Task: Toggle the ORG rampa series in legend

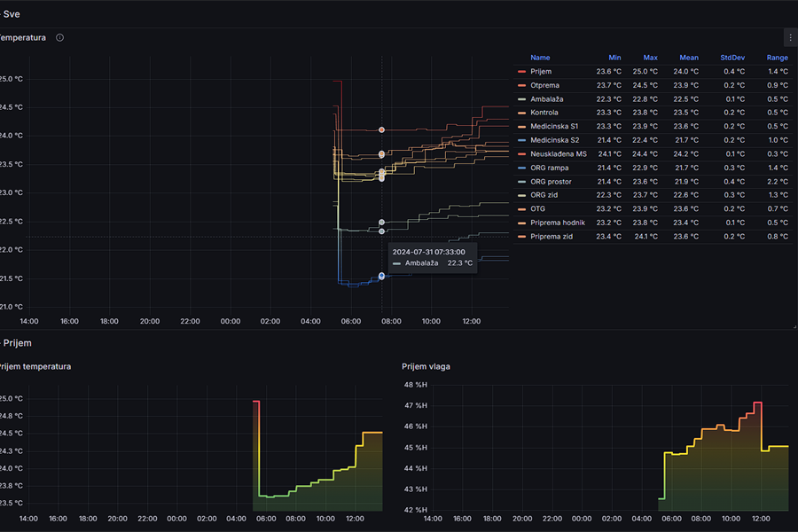Action: [549, 168]
